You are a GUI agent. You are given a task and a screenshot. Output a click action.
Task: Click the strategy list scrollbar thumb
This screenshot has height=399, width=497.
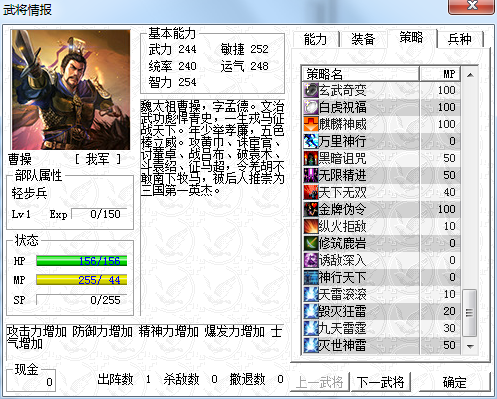click(470, 313)
